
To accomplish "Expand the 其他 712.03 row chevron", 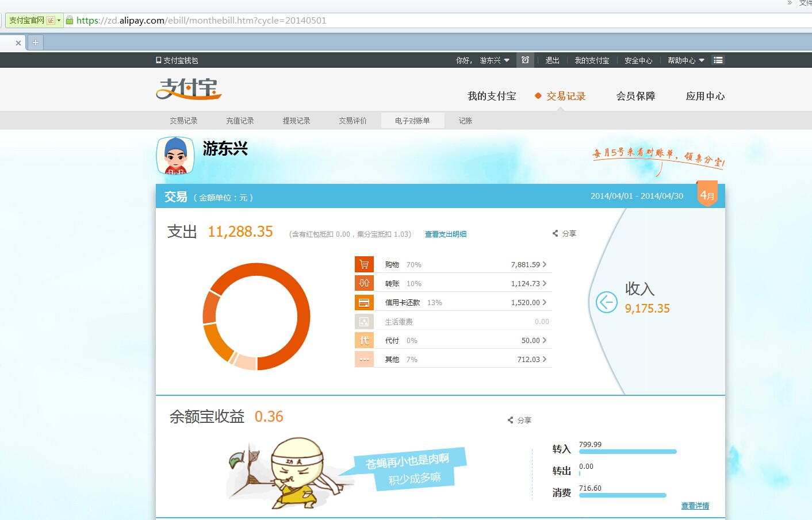I will click(x=544, y=359).
